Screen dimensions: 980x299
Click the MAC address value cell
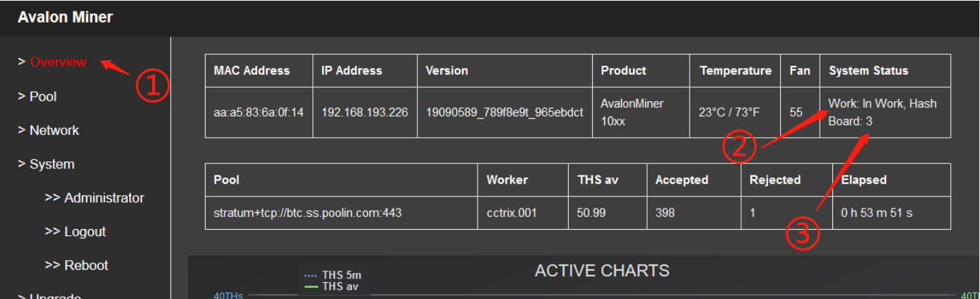point(259,112)
